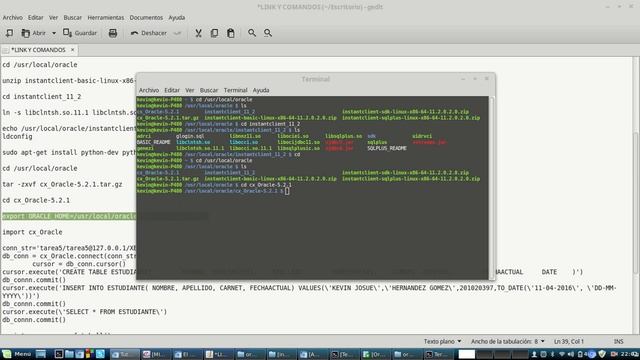Switch to the '[Te...' taskbar window
Image resolution: width=640 pixels, height=360 pixels.
[x=345, y=354]
